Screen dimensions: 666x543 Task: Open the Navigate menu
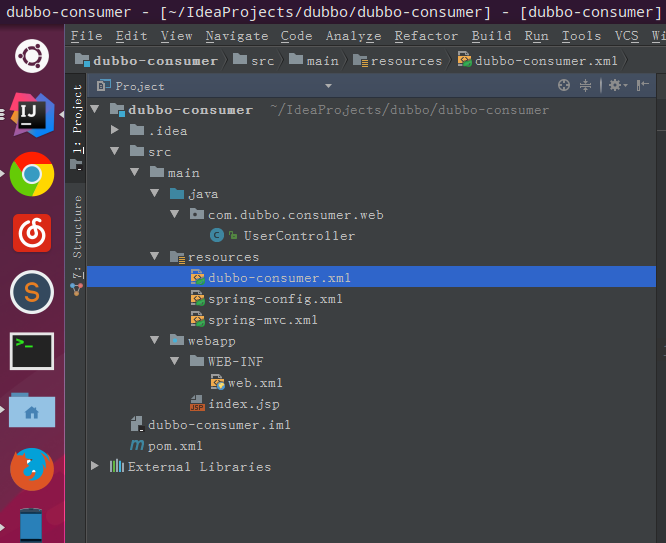click(237, 36)
